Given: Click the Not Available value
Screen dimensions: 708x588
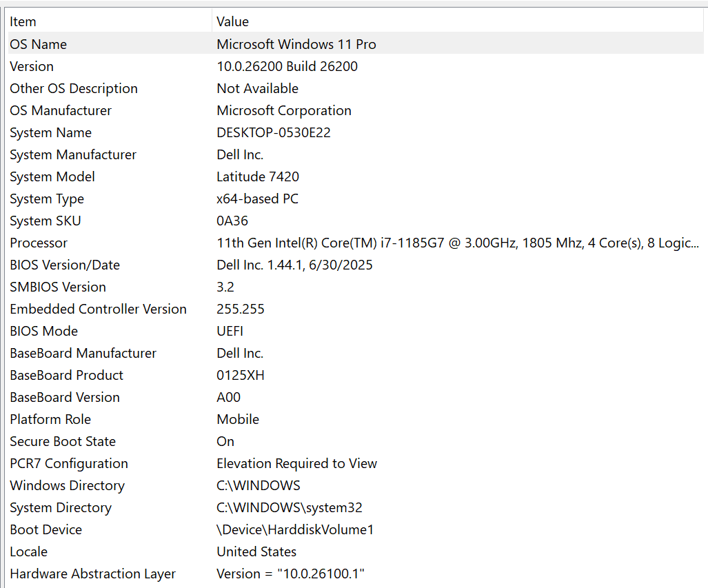Looking at the screenshot, I should pyautogui.click(x=257, y=88).
